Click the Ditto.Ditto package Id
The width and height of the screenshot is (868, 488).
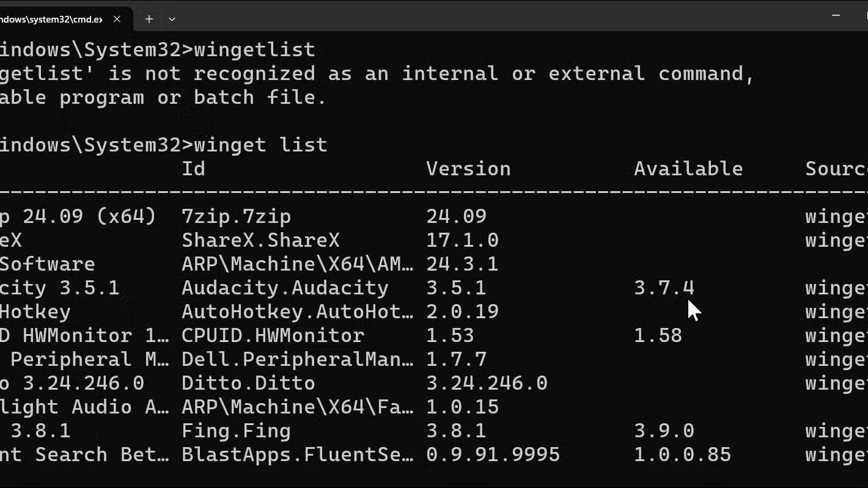click(x=248, y=383)
